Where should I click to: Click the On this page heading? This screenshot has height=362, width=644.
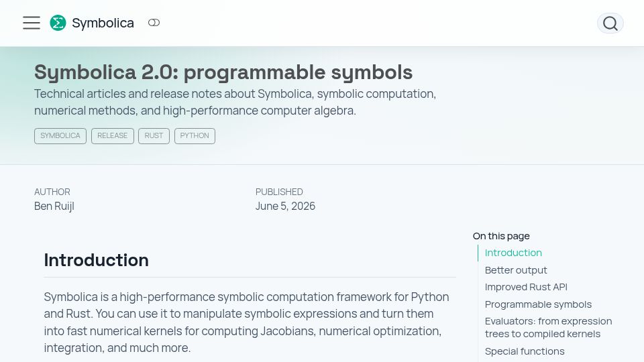pos(501,236)
